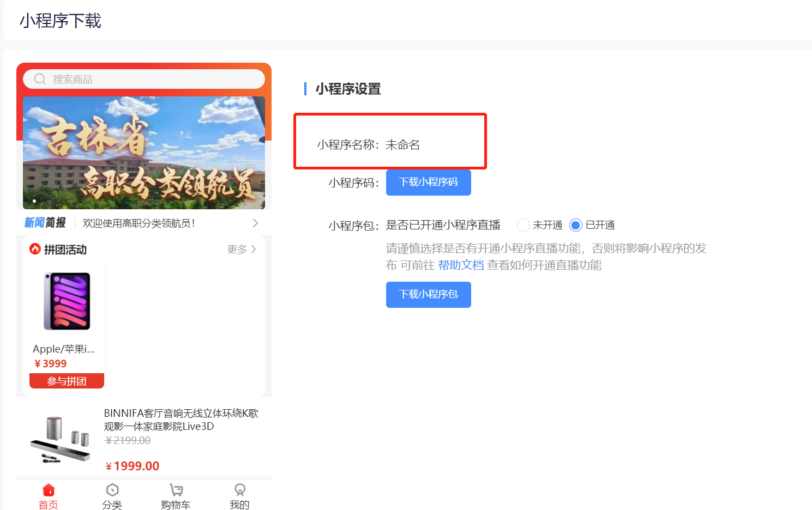Click the 吉林省 banner image
This screenshot has width=812, height=510.
point(144,153)
